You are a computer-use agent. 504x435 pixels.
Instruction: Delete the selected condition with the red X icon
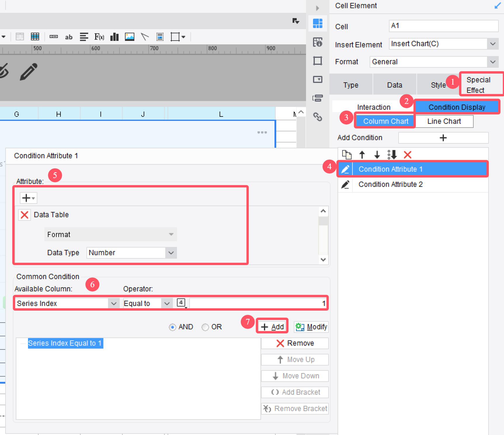coord(407,154)
